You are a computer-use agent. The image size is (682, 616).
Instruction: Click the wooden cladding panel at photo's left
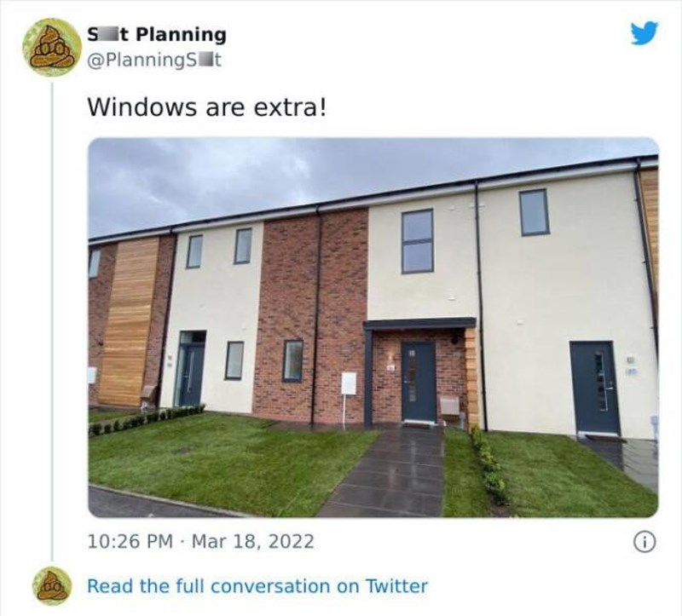129,322
